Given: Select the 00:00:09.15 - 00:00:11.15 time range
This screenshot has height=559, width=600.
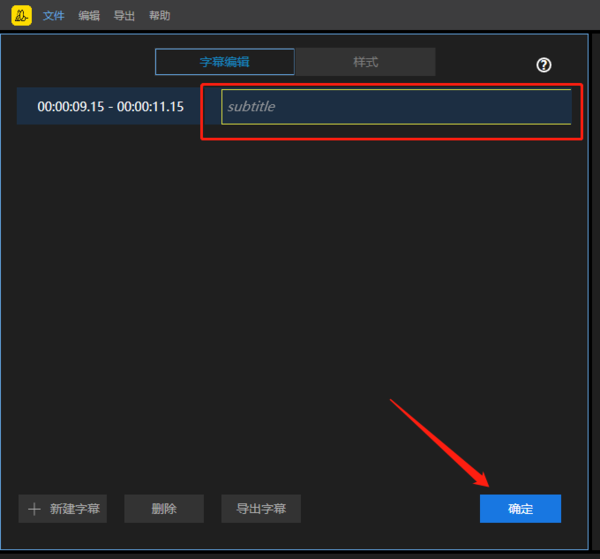Looking at the screenshot, I should pos(111,106).
